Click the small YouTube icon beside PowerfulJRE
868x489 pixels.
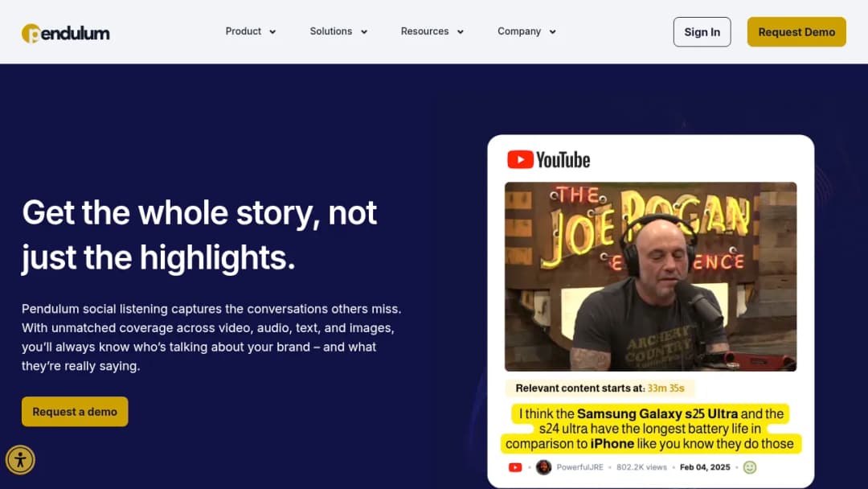coord(515,467)
